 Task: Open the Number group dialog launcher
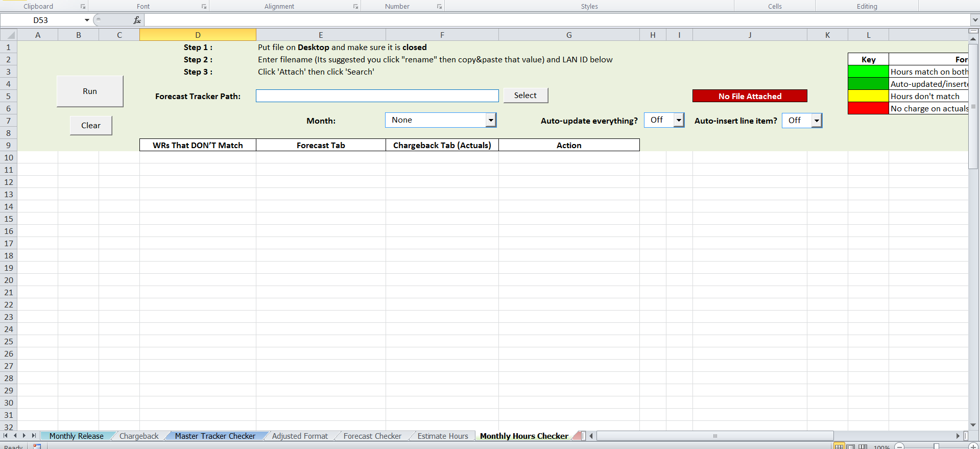click(439, 7)
